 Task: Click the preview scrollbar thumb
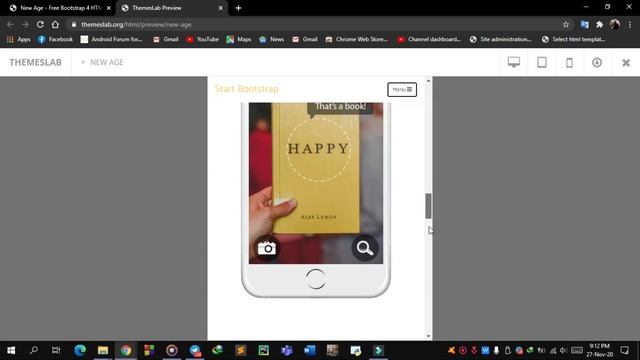(x=428, y=206)
